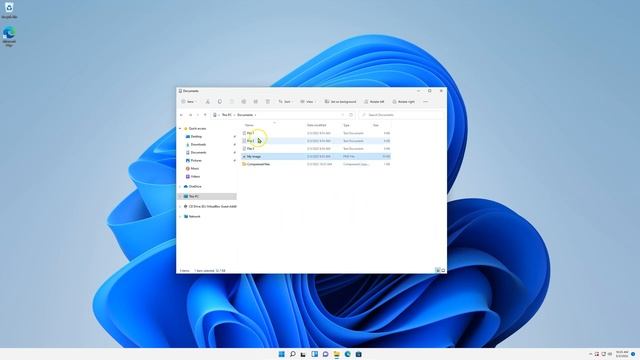Click the Rotate left button

coord(374,102)
